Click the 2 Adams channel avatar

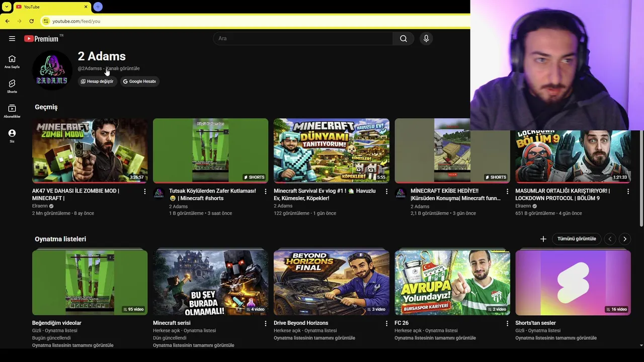pyautogui.click(x=52, y=70)
